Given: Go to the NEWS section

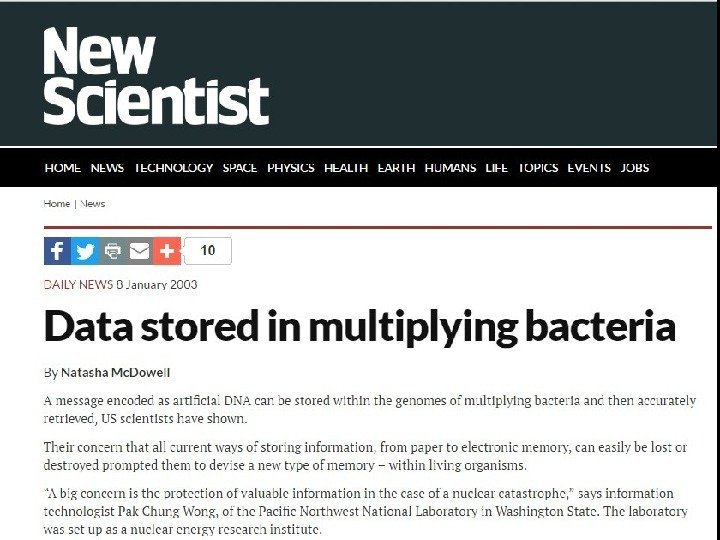Looking at the screenshot, I should (107, 168).
